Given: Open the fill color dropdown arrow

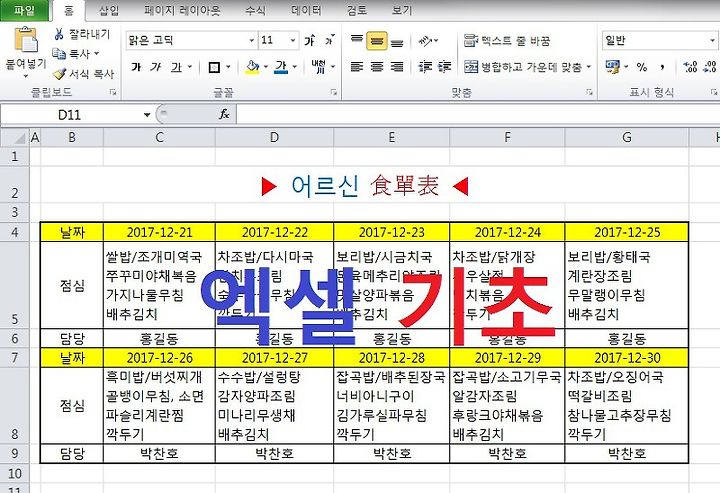Looking at the screenshot, I should (266, 67).
